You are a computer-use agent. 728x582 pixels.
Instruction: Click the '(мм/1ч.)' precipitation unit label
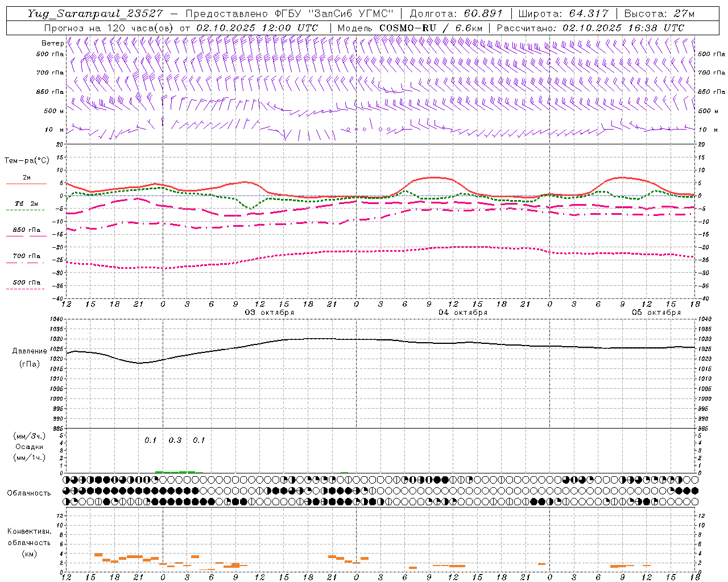coord(30,458)
